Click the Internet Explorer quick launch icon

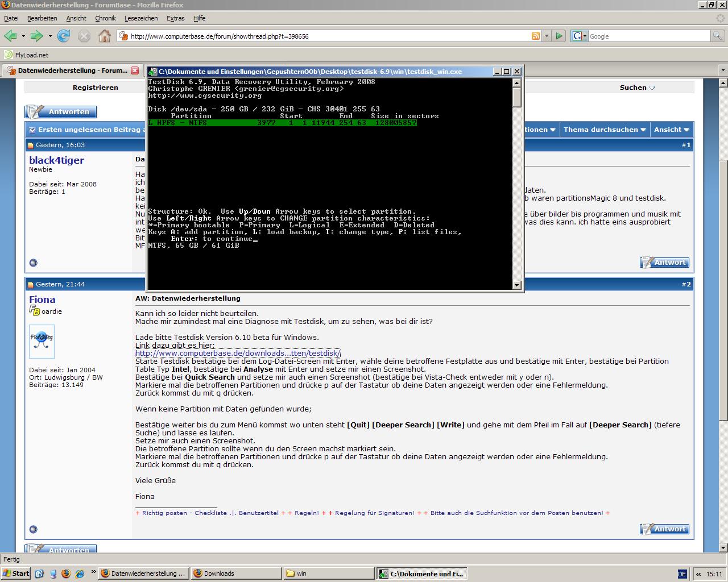click(80, 573)
